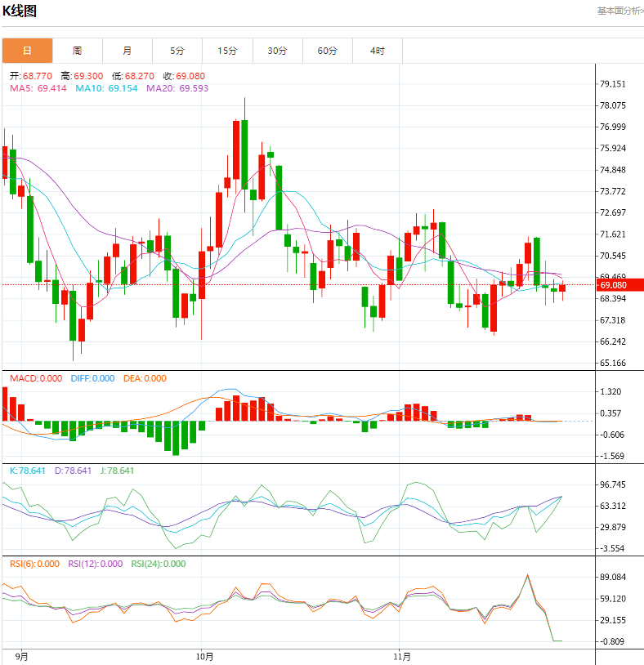Click the 72.697 price axis label
The image size is (644, 665).
613,212
